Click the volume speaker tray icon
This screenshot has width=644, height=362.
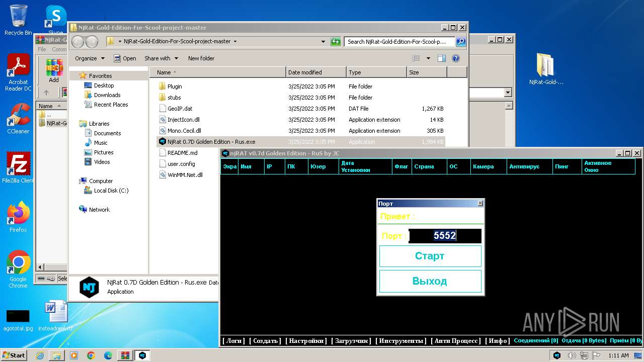[572, 355]
